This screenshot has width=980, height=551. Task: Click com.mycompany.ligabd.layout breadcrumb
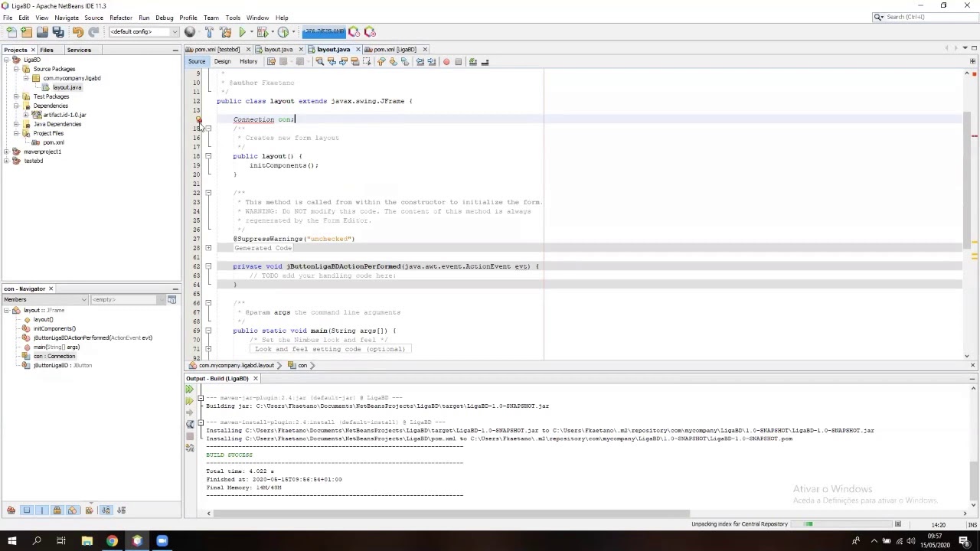[x=236, y=366]
